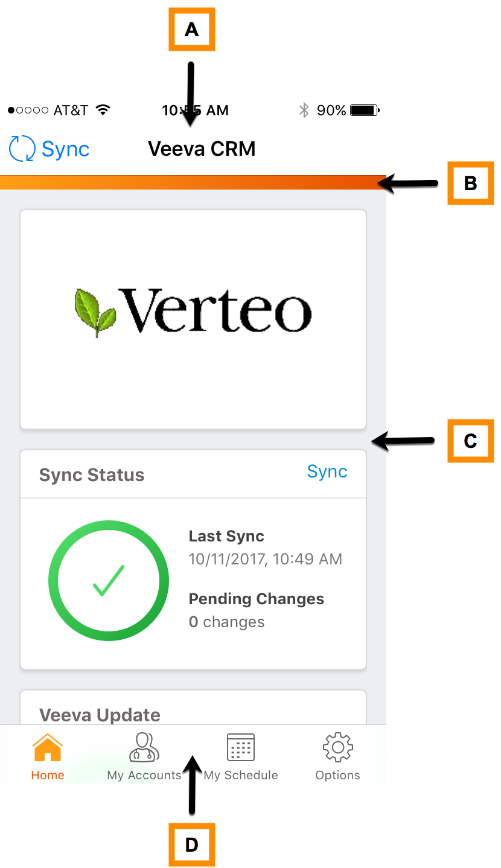Open My Accounts doctor icon
501x868 pixels.
coord(144,748)
